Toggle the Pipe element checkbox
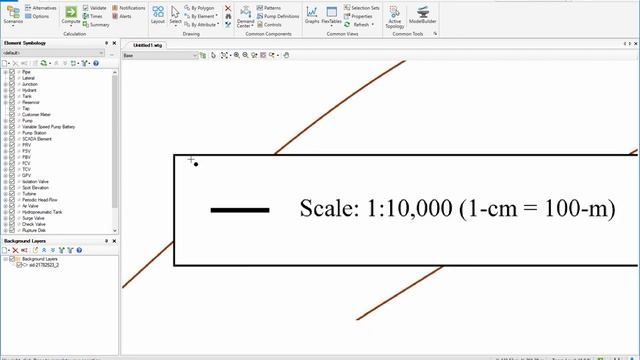Image resolution: width=640 pixels, height=360 pixels. click(12, 72)
